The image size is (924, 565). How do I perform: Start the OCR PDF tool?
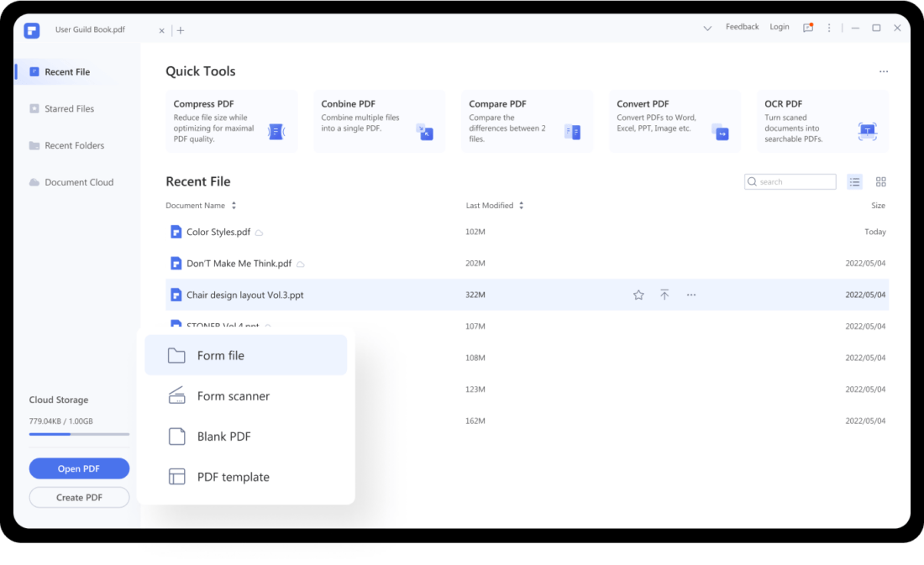(823, 122)
